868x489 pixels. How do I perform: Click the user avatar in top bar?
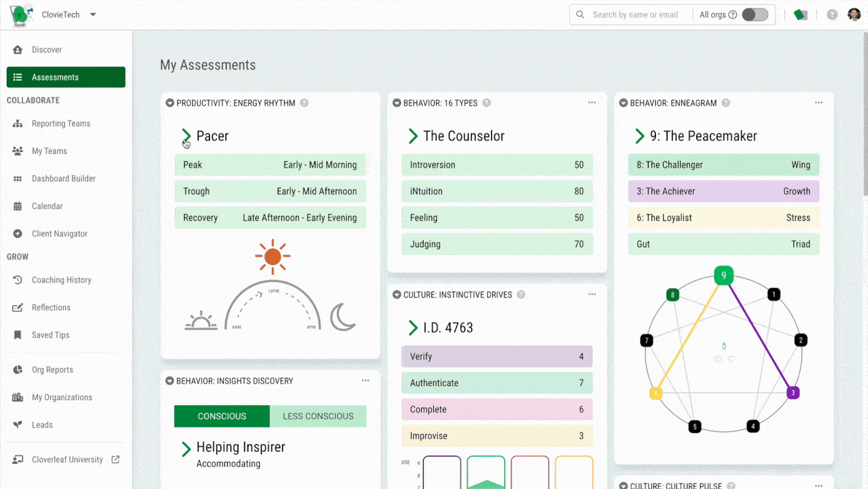(854, 15)
